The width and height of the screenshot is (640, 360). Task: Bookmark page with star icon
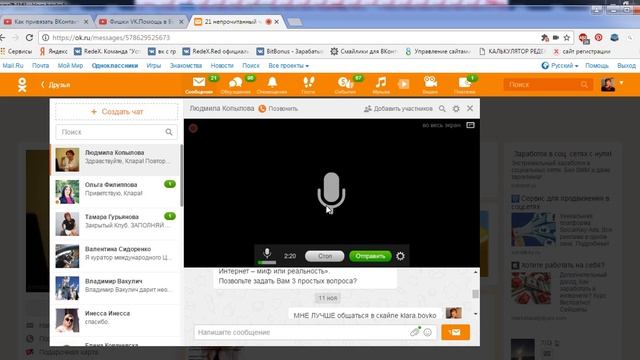click(x=567, y=38)
